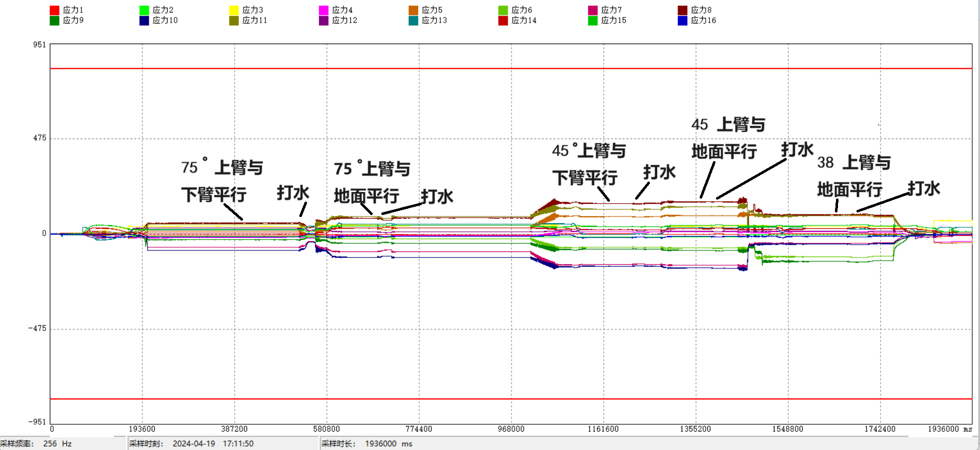Click the magenta 应力4 legend color box
The width and height of the screenshot is (980, 450).
pyautogui.click(x=323, y=10)
